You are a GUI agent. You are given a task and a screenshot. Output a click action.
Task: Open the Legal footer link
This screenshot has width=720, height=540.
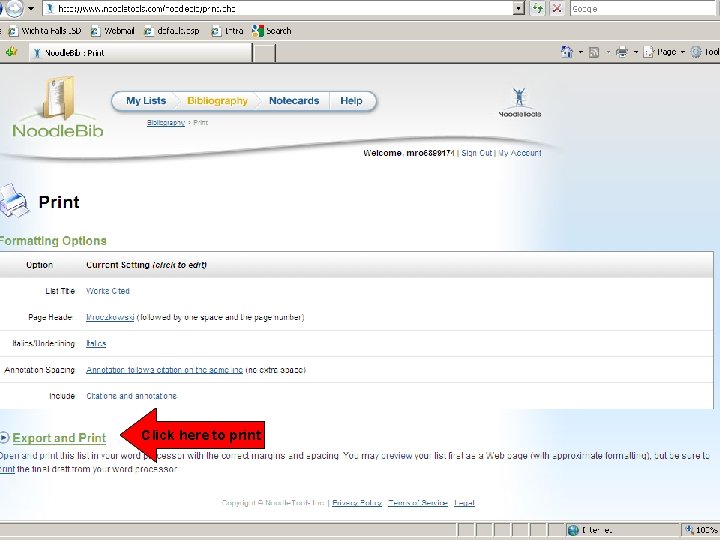(x=464, y=503)
